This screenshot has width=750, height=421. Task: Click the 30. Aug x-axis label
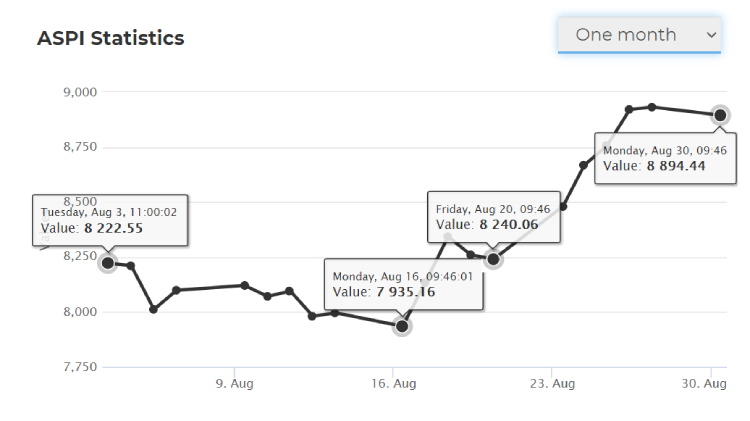pyautogui.click(x=704, y=383)
